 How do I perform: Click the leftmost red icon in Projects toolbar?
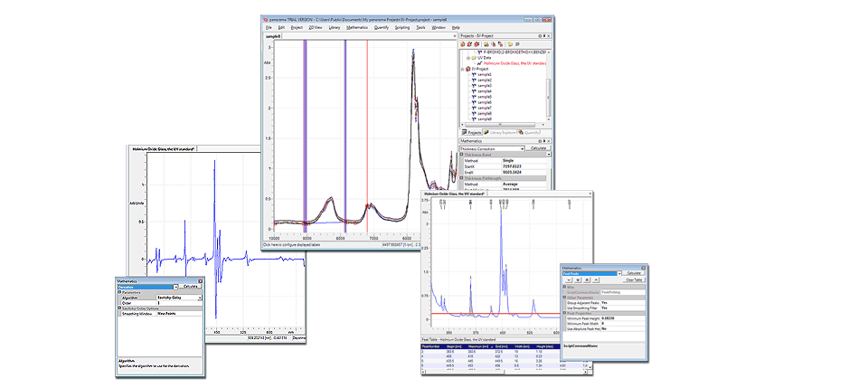point(463,43)
